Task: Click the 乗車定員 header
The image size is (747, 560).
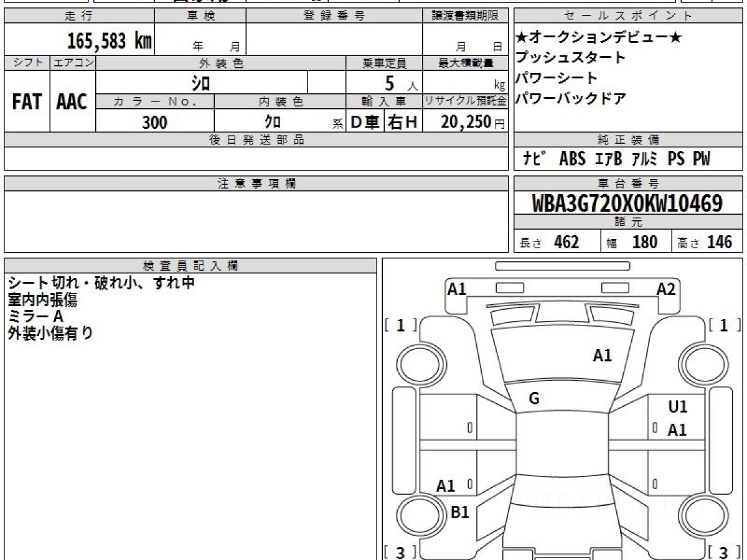Action: [385, 63]
